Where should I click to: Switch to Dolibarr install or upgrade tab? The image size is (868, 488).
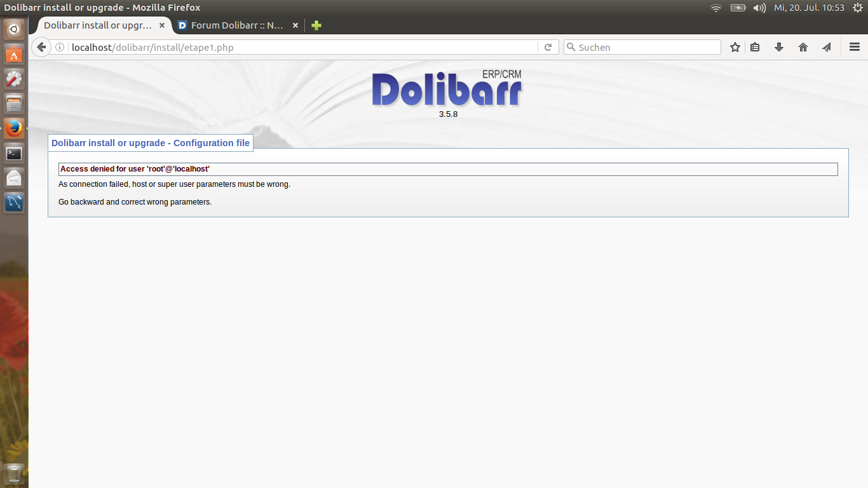pos(98,25)
